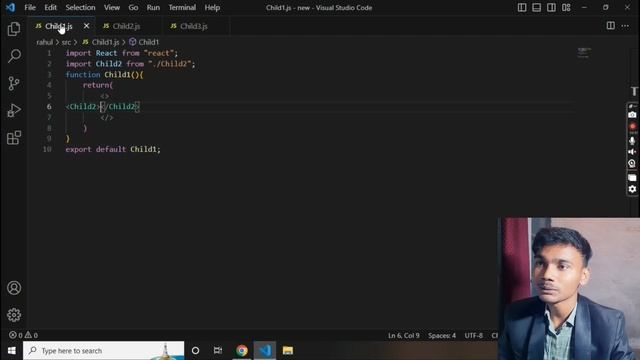Click the "./Child2" import string
Image resolution: width=640 pixels, height=360 pixels.
[x=169, y=64]
